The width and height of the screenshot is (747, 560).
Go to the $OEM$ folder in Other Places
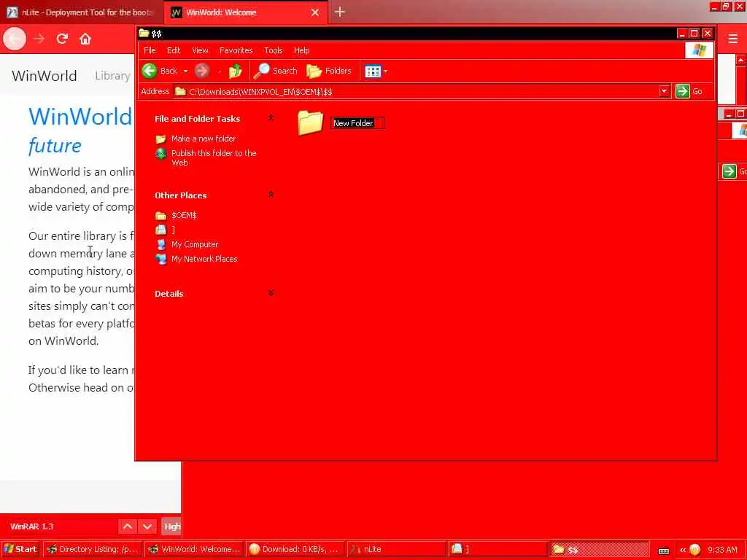184,215
